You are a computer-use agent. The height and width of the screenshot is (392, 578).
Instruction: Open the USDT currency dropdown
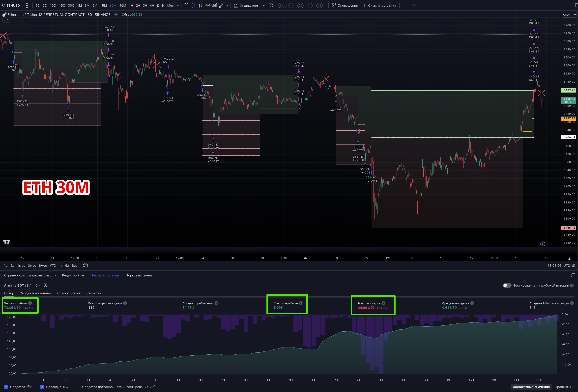pos(569,15)
